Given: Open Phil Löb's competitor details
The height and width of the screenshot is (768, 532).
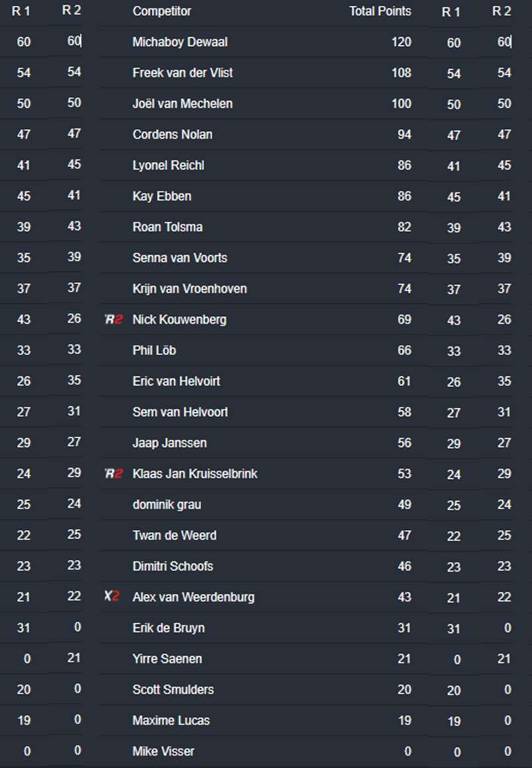Looking at the screenshot, I should coord(154,350).
